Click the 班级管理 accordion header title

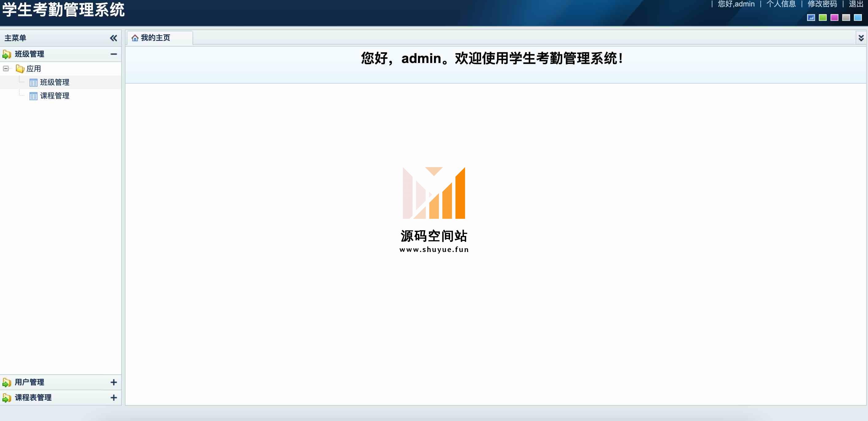click(x=30, y=54)
